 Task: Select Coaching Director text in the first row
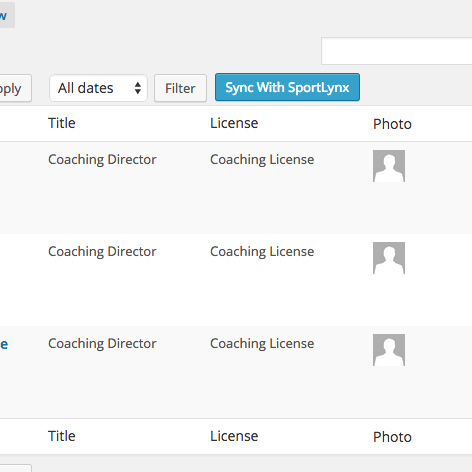(x=102, y=160)
